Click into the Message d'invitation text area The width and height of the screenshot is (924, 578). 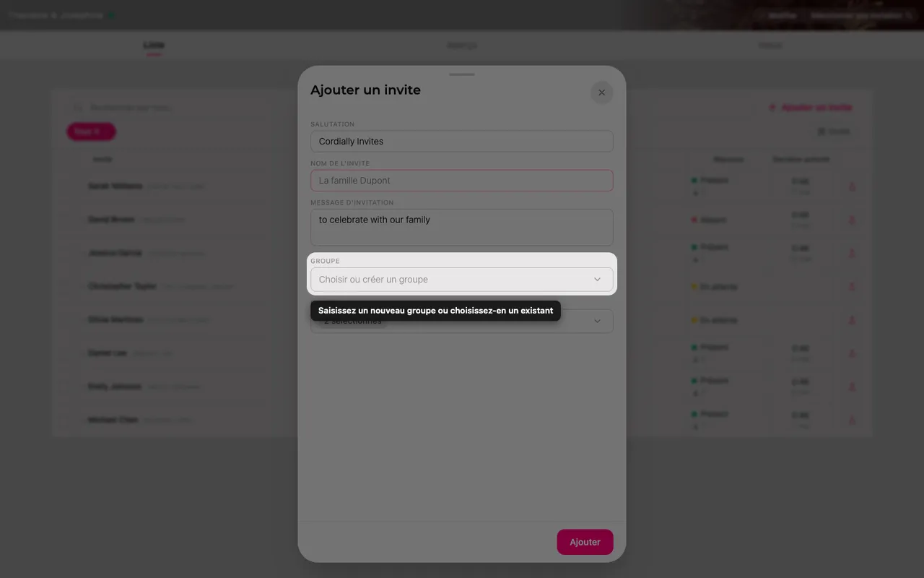(462, 227)
